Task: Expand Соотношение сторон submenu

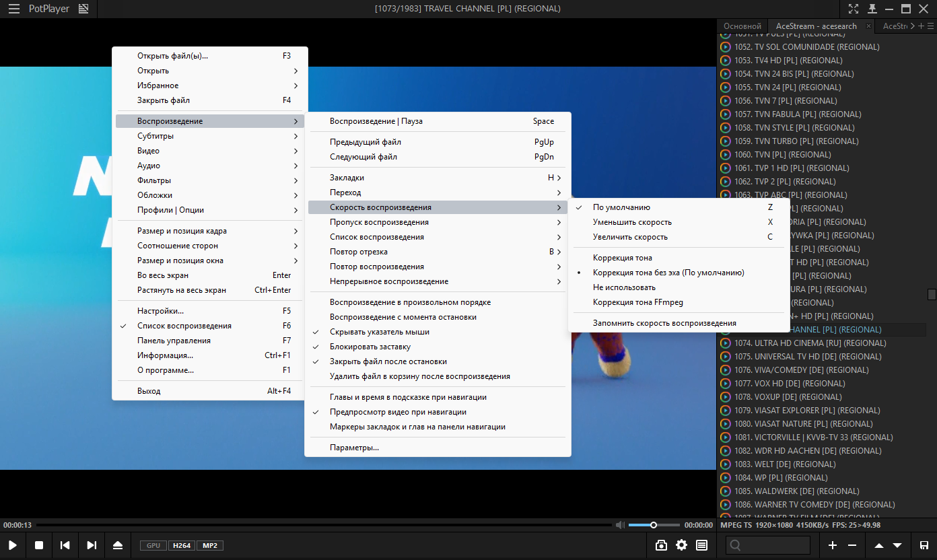Action: [x=210, y=246]
